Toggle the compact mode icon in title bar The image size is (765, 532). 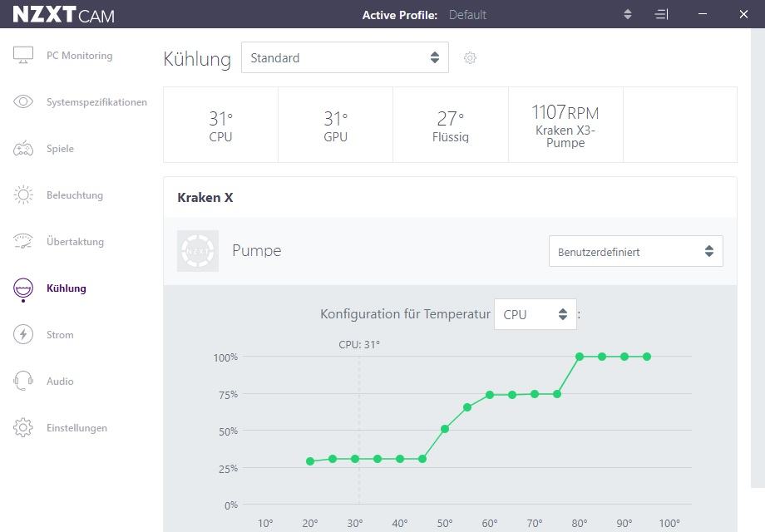click(x=661, y=14)
